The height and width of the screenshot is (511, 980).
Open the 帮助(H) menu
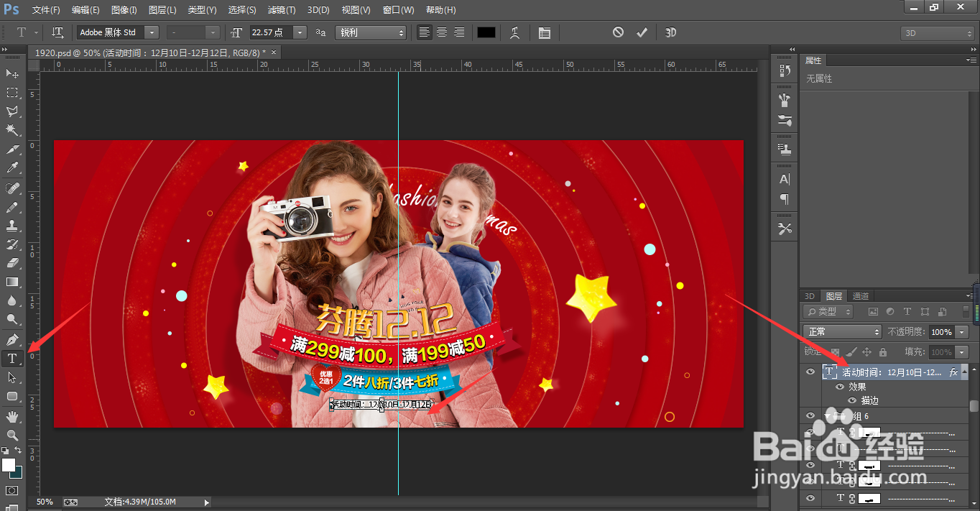440,10
